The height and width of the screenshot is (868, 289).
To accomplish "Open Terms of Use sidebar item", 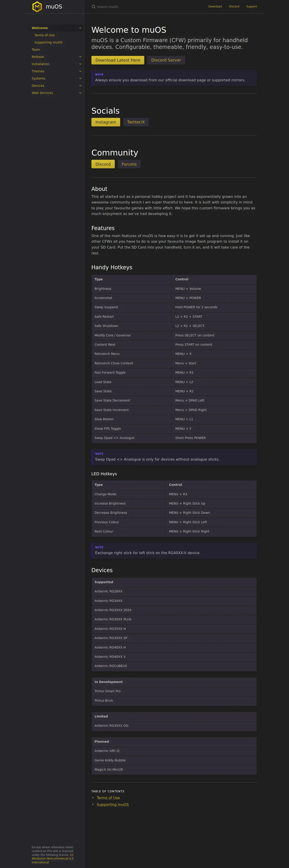I will click(x=44, y=35).
